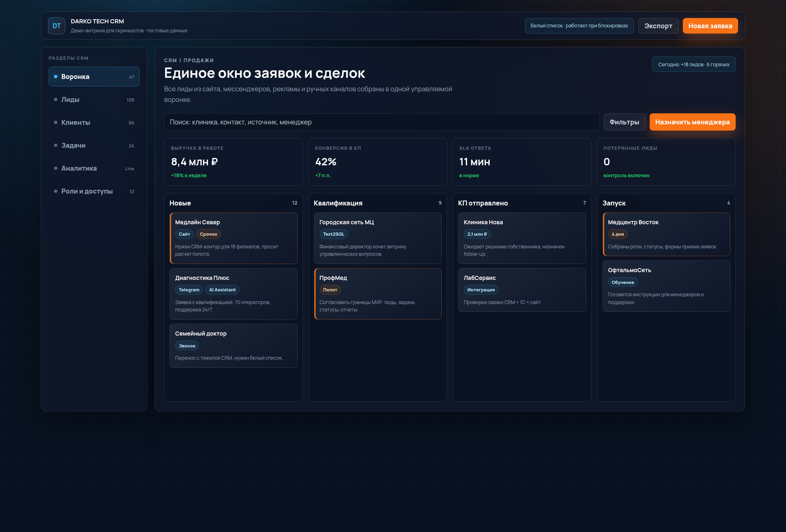786x532 pixels.
Task: Open Роли и доступы section
Action: pyautogui.click(x=94, y=191)
